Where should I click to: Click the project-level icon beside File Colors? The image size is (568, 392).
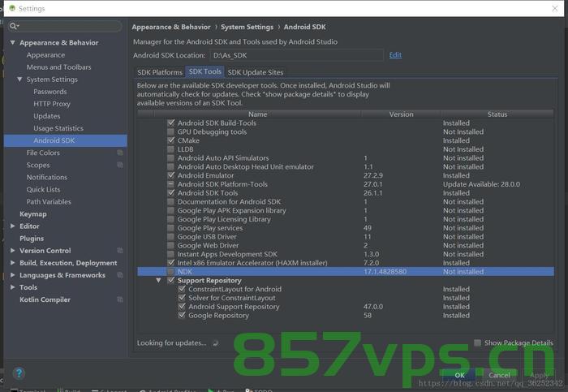(120, 153)
